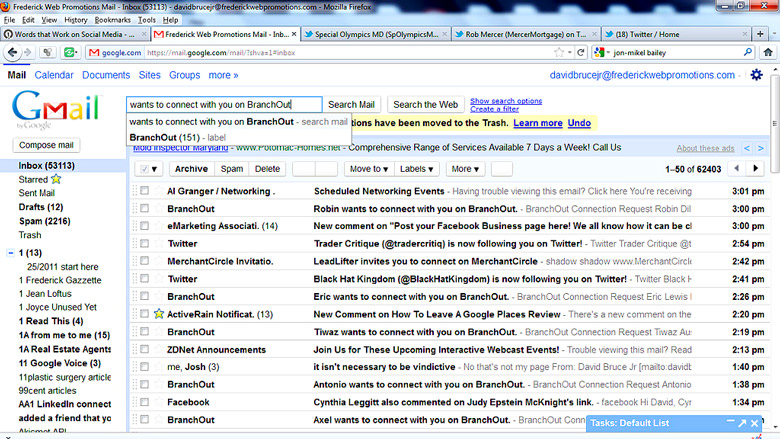Click Undo in the notification bar
The image size is (780, 439).
(579, 123)
